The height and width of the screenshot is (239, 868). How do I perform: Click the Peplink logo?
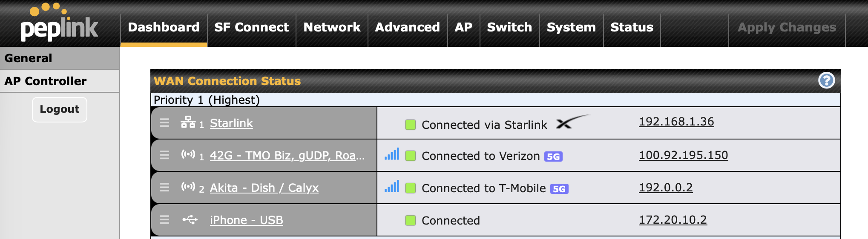[59, 23]
